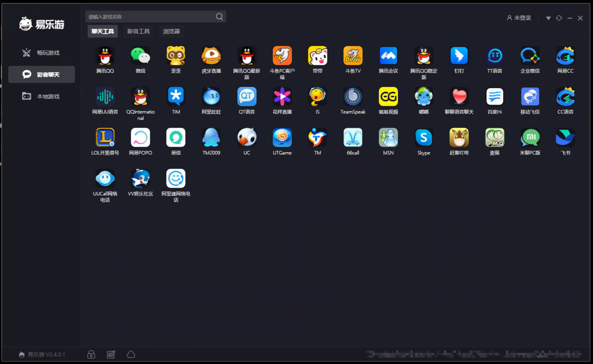Open the 腾讯QQ app icon
This screenshot has height=364, width=593.
(105, 56)
